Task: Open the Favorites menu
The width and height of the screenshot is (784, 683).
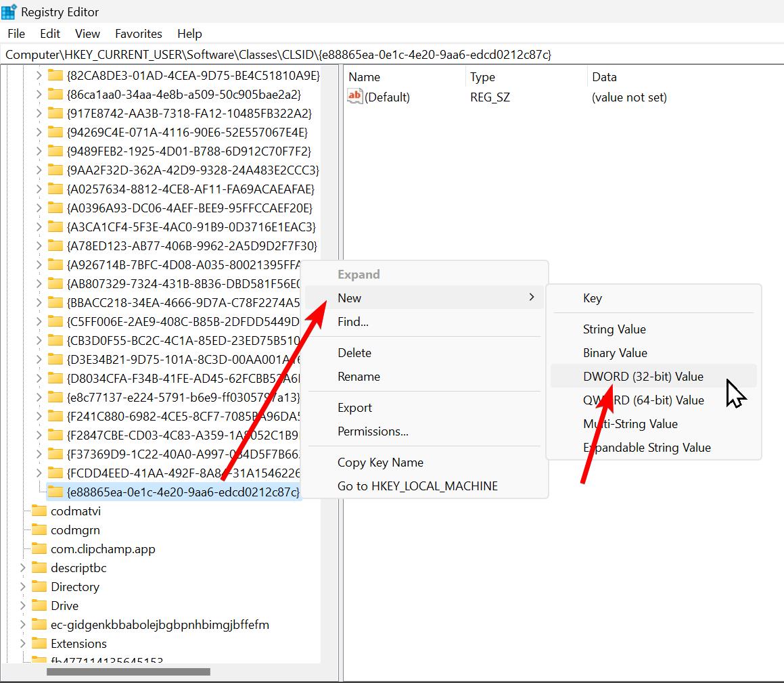Action: tap(138, 33)
